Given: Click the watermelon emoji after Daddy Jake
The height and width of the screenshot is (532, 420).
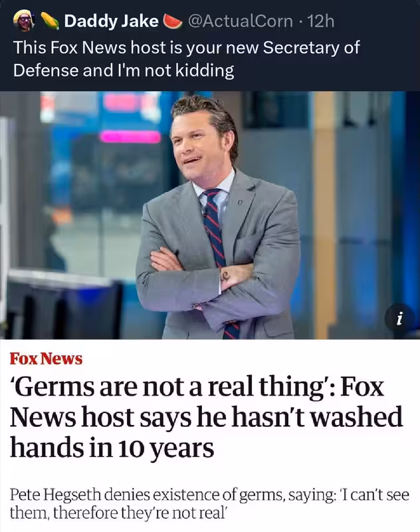Looking at the screenshot, I should click(x=173, y=21).
